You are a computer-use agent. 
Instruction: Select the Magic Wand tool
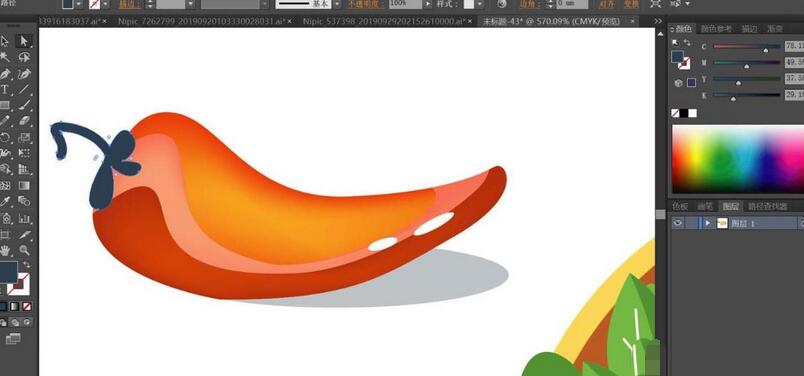5,57
